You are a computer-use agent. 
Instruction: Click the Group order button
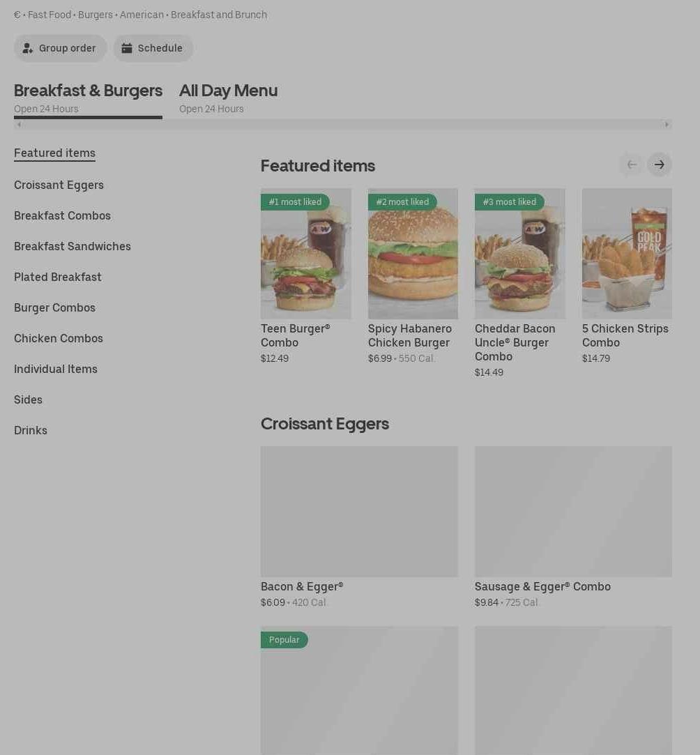(x=60, y=48)
